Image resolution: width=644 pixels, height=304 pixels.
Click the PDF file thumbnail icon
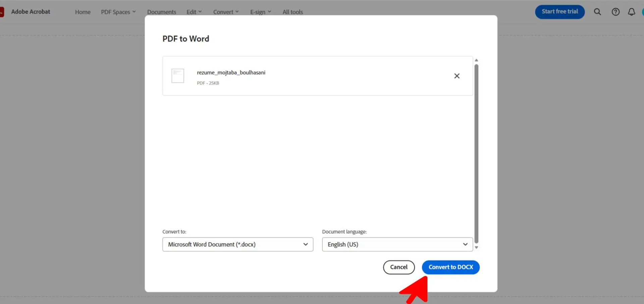[178, 76]
